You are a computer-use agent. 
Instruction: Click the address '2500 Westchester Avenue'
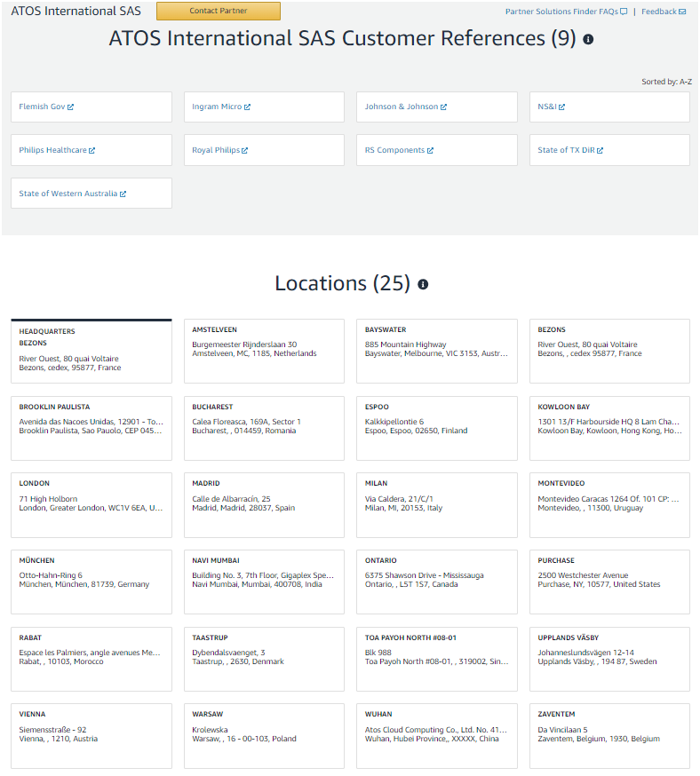click(x=583, y=575)
